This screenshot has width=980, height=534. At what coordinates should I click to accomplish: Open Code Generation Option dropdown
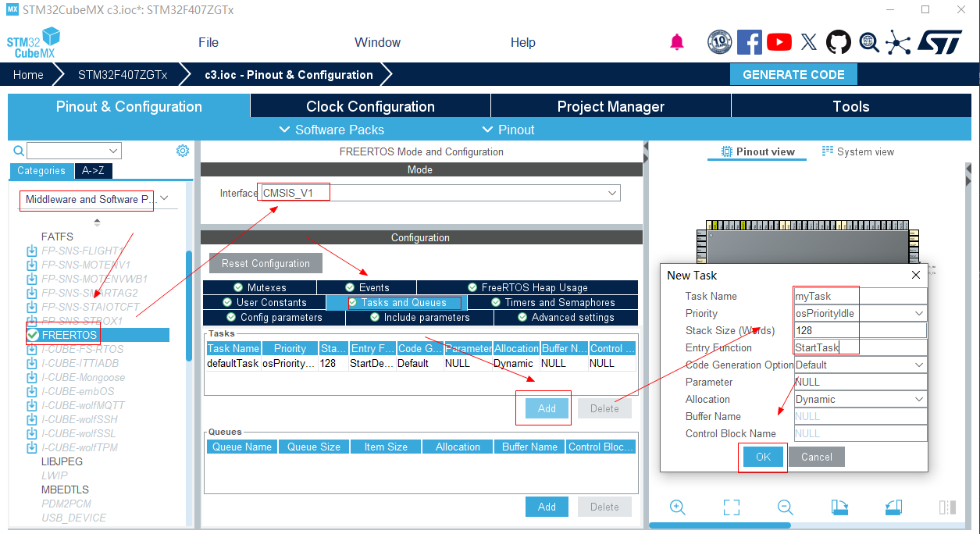pyautogui.click(x=919, y=365)
